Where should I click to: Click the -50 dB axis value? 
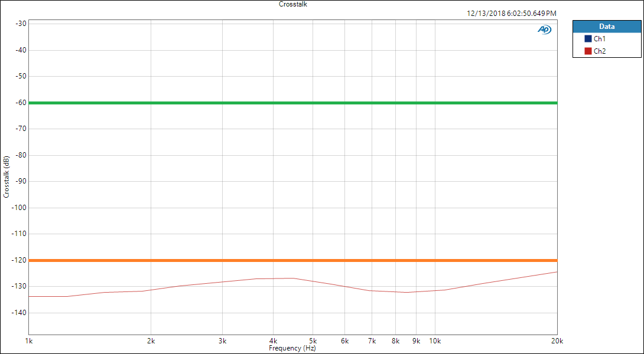21,76
